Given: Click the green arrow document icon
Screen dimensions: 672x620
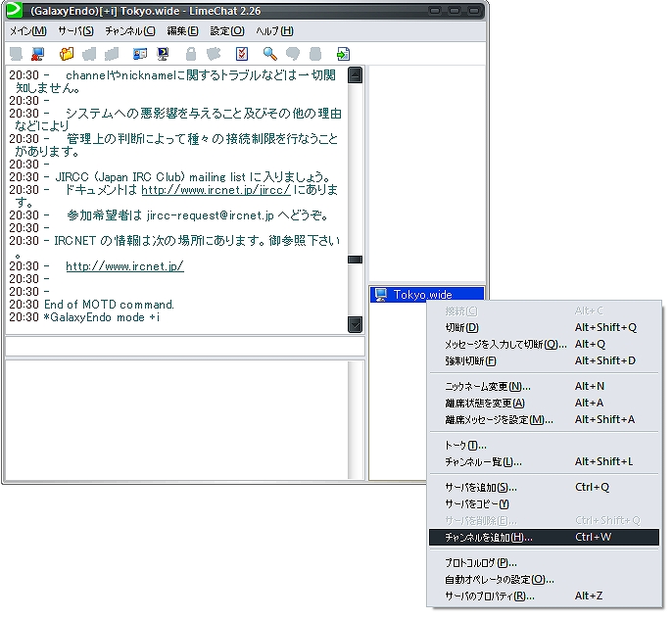Looking at the screenshot, I should tap(343, 54).
